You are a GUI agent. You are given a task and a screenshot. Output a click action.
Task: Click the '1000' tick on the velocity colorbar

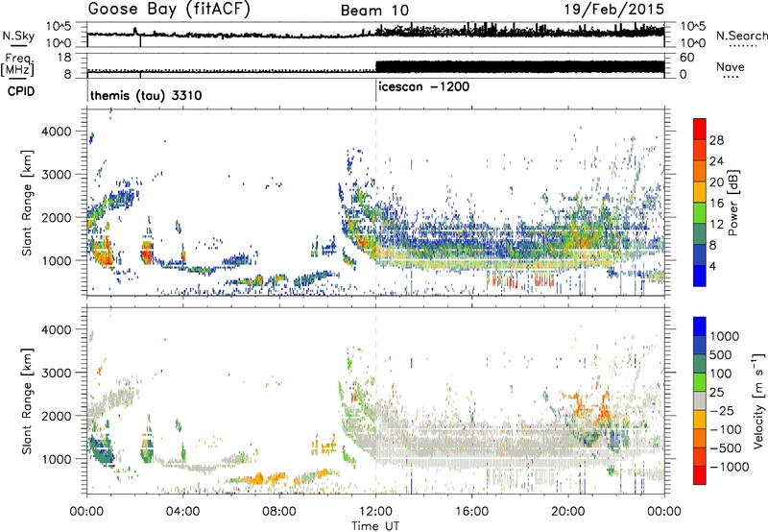[724, 336]
